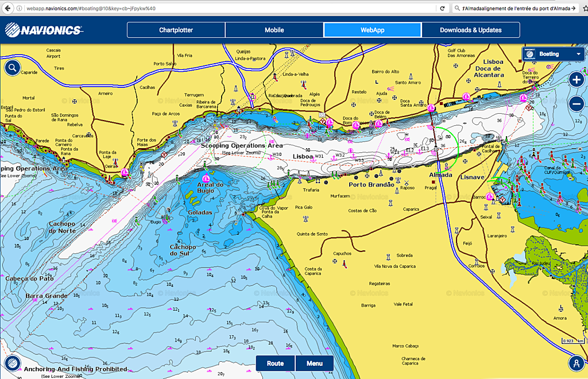Click the pink marina marker near Areal do Bugio
The width and height of the screenshot is (588, 379).
(x=206, y=178)
